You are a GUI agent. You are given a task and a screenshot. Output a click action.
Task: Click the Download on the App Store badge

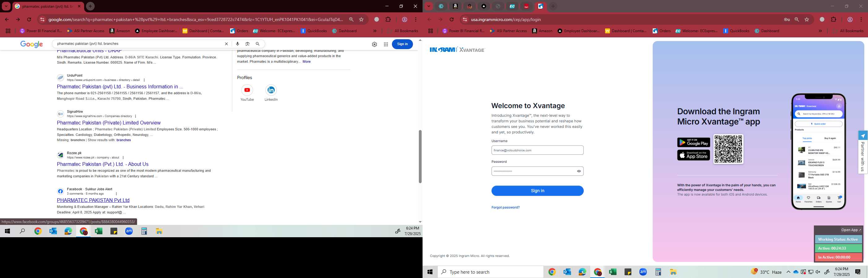click(x=693, y=155)
